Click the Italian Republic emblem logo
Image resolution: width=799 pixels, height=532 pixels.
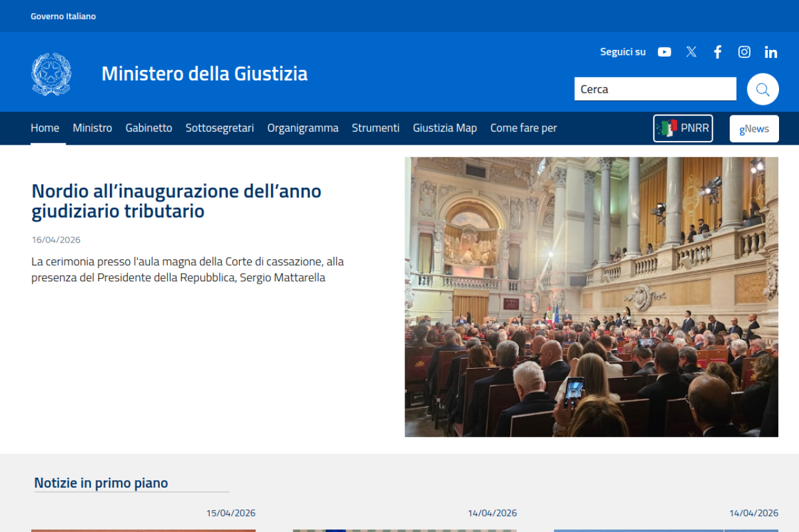click(51, 74)
